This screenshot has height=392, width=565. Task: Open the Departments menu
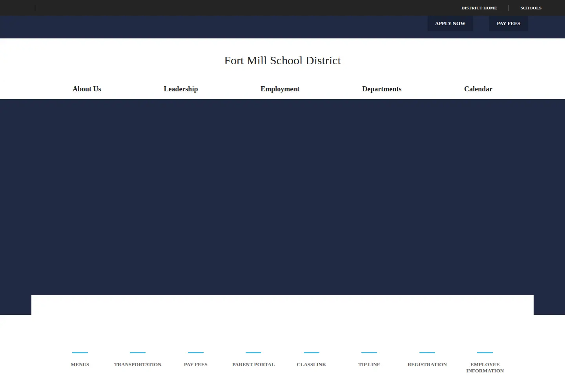[x=382, y=89]
